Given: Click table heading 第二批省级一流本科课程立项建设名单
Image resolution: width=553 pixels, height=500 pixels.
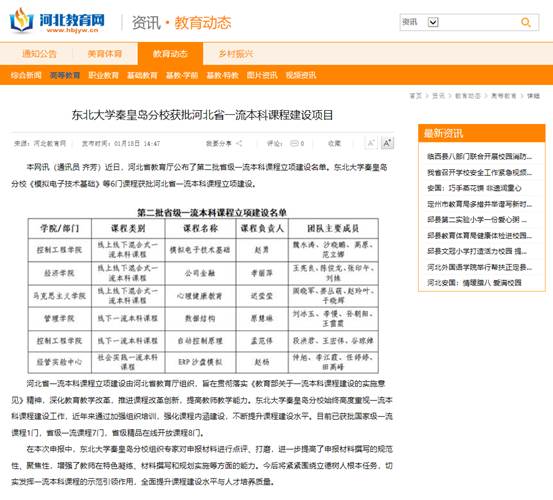Looking at the screenshot, I should 212,213.
